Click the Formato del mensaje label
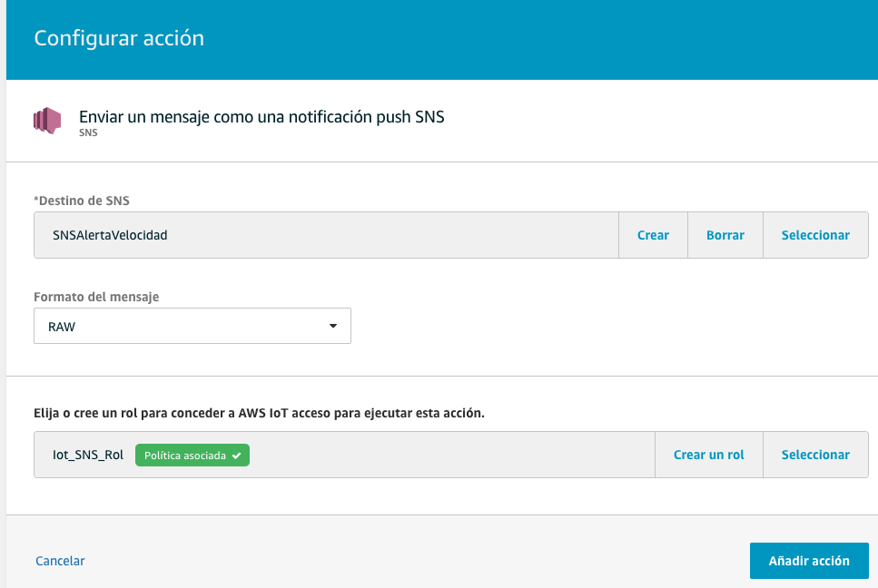Screen dimensions: 878x588 (x=96, y=297)
